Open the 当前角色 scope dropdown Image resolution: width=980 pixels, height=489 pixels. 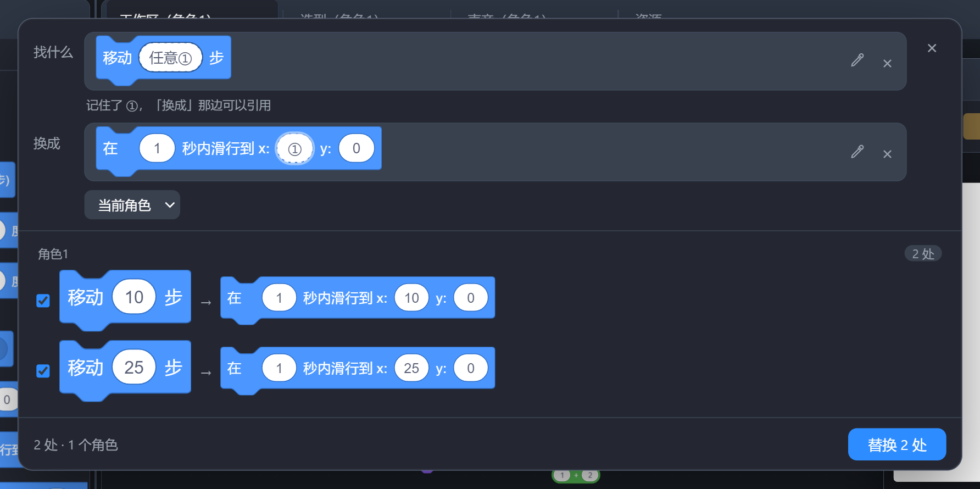point(132,205)
